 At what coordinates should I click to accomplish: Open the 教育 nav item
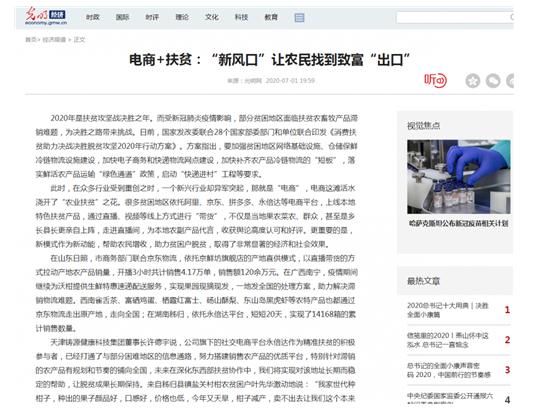pos(271,17)
